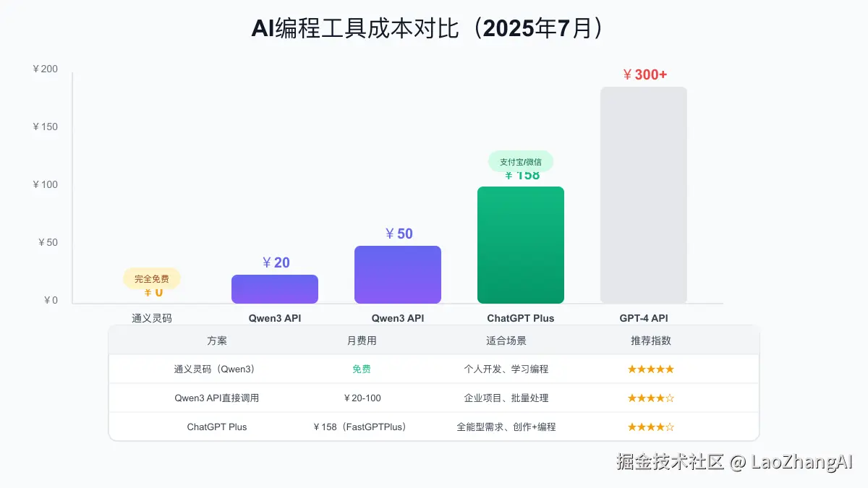Click the purple Qwen3 API ¥20 bar
The width and height of the screenshot is (868, 488).
275,288
